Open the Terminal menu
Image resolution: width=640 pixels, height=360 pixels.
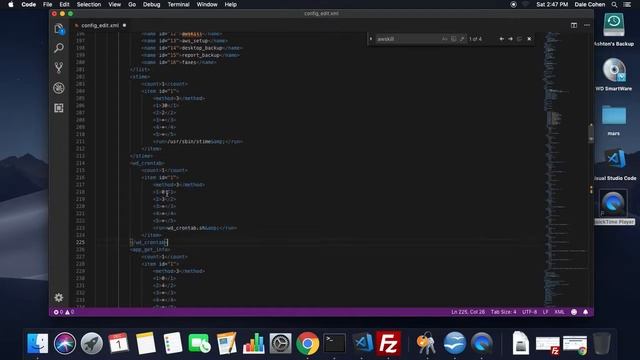(x=178, y=4)
